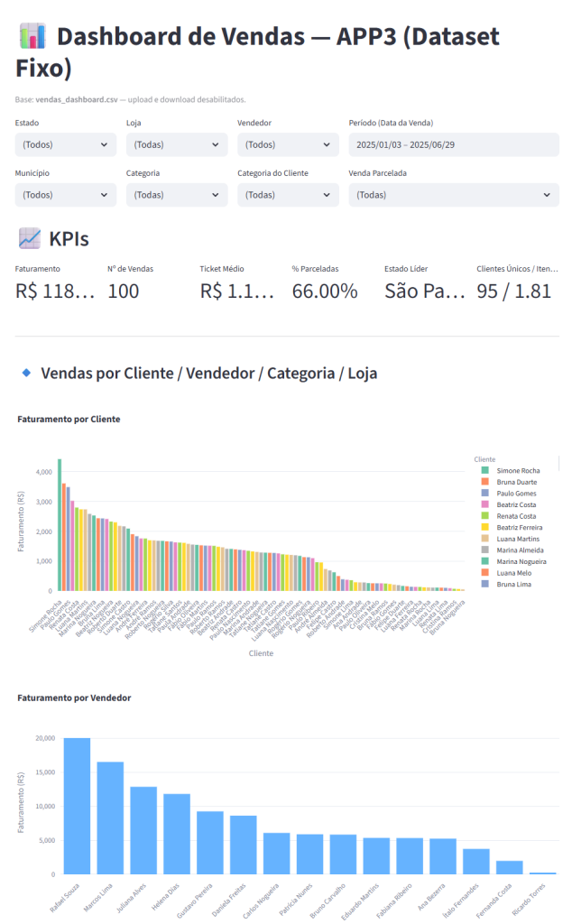Open the Categoria do Cliente dropdown
Image resolution: width=572 pixels, height=924 pixels.
(288, 195)
